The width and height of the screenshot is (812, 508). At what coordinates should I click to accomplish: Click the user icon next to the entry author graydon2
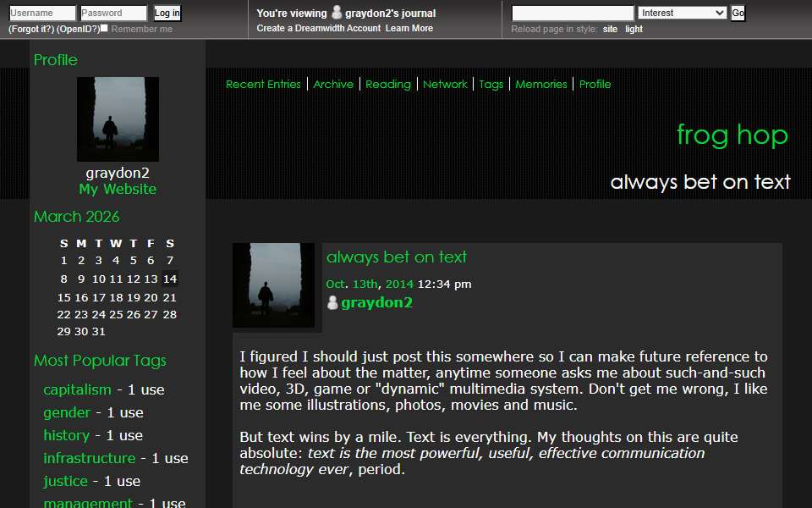click(x=332, y=303)
